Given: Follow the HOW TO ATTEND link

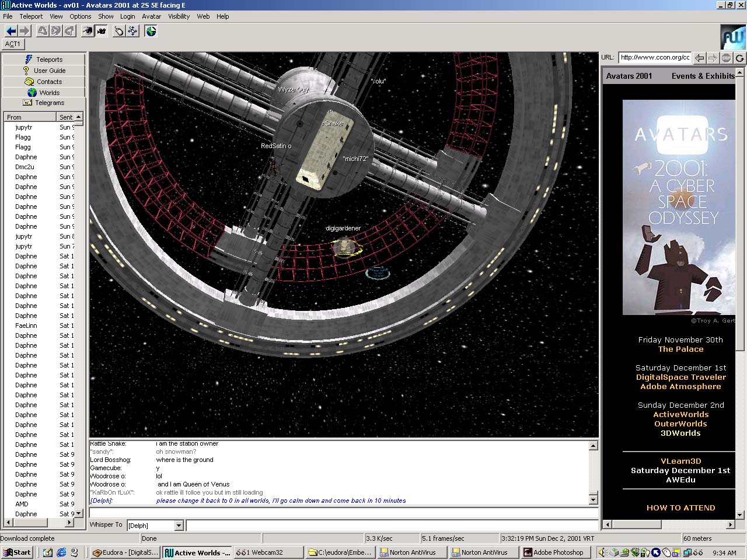Looking at the screenshot, I should (680, 508).
